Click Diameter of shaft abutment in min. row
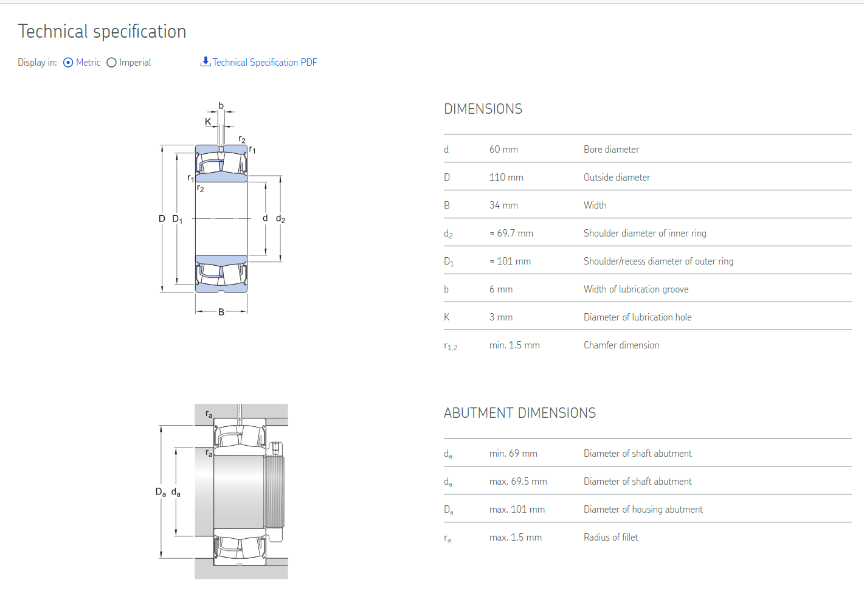 (637, 454)
